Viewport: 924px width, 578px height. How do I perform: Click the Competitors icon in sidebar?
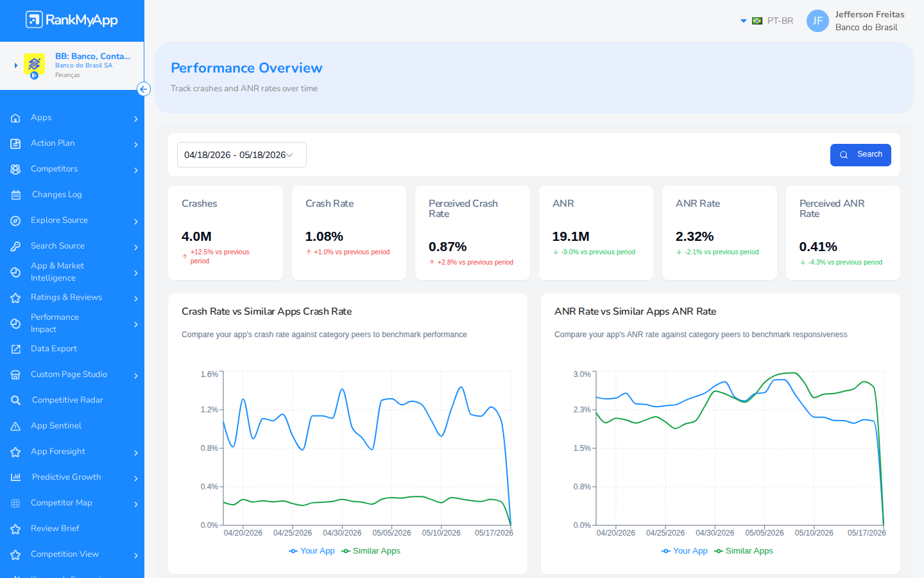tap(16, 170)
